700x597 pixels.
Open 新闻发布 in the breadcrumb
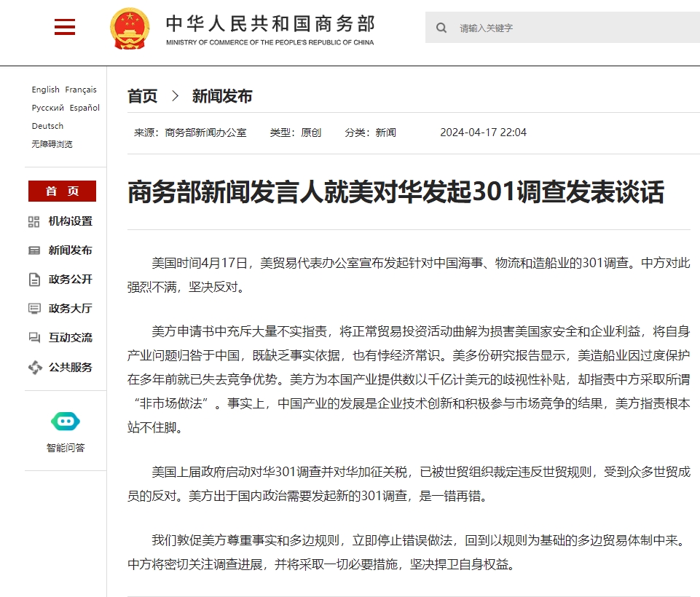222,96
